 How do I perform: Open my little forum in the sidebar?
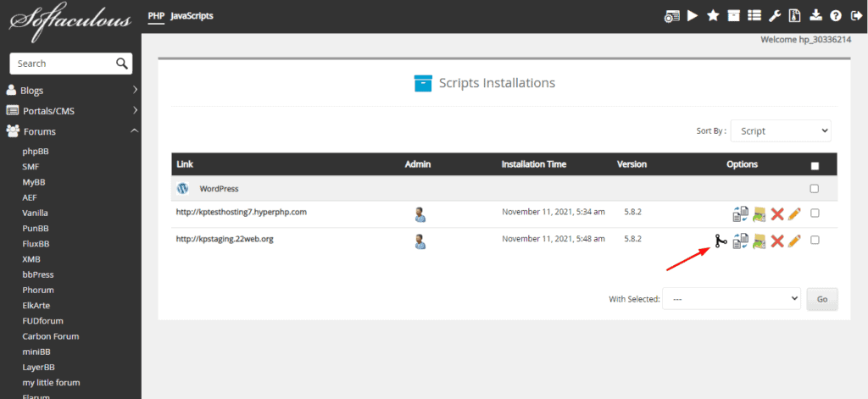[51, 382]
